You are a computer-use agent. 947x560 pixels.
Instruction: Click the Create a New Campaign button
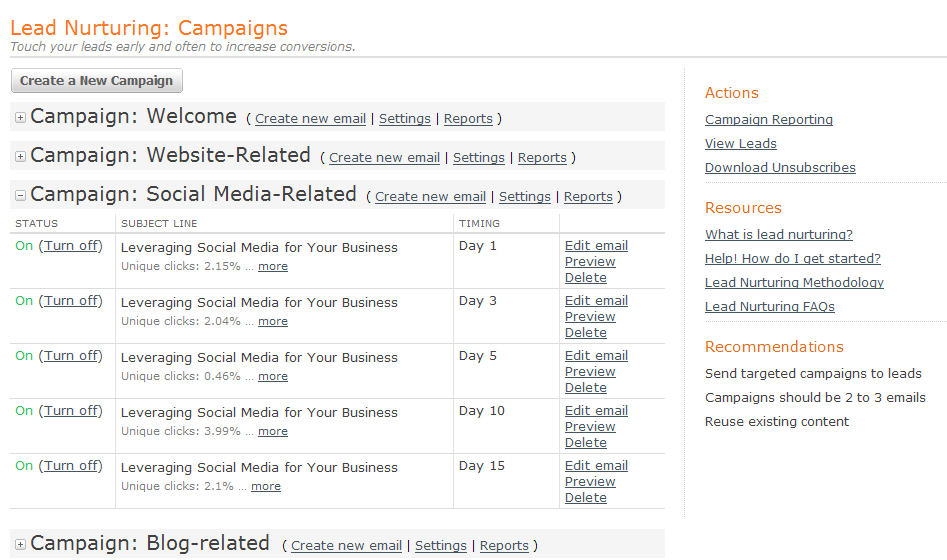[97, 81]
